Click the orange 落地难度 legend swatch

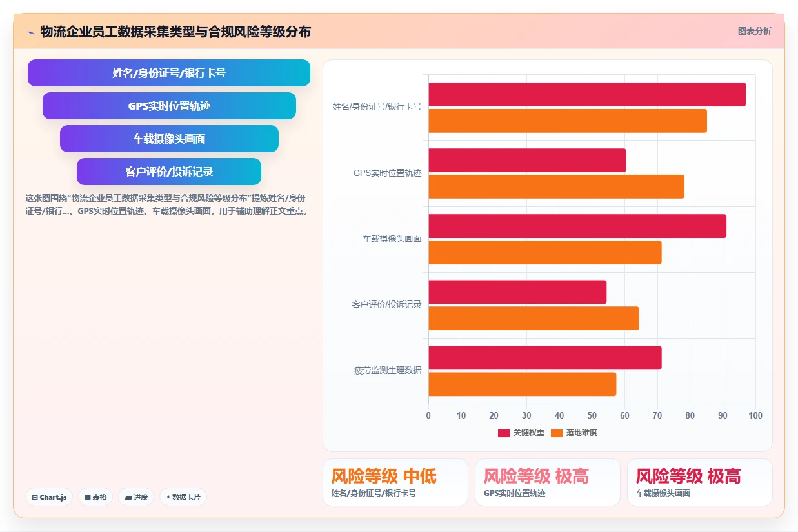[557, 433]
